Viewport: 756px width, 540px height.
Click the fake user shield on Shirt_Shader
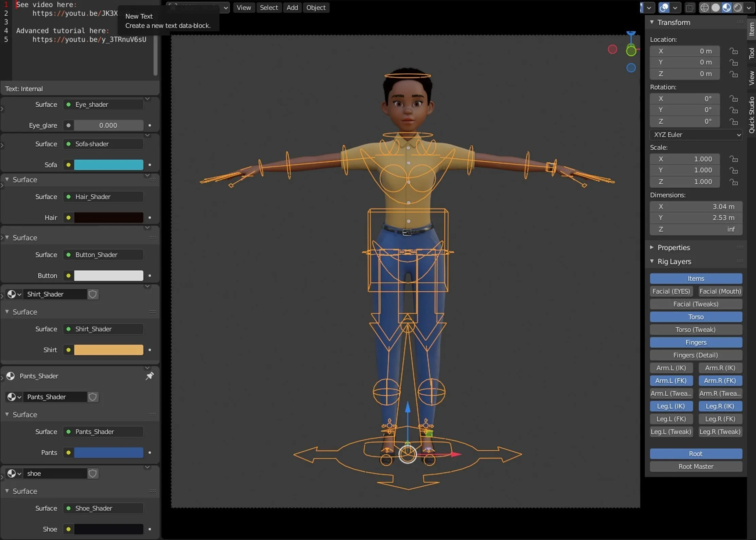[92, 294]
